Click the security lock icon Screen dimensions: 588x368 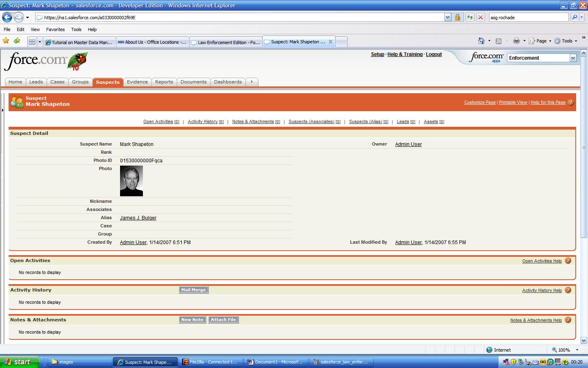(458, 17)
